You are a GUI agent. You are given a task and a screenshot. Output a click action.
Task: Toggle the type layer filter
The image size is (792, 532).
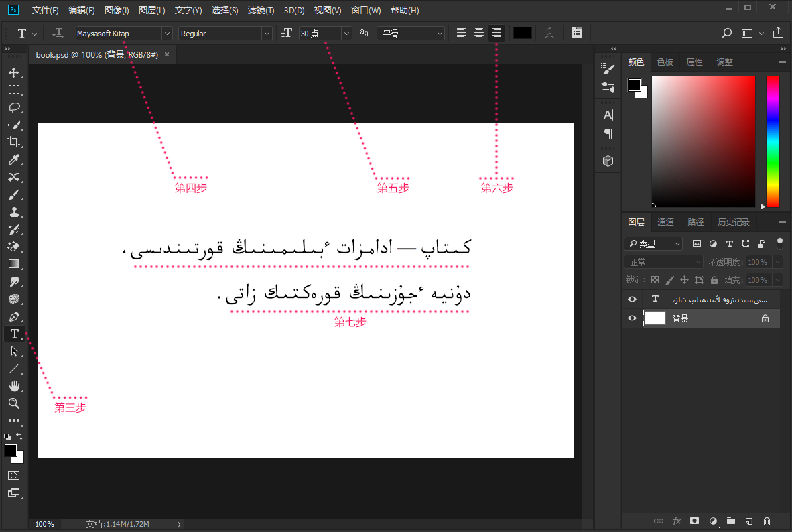click(x=730, y=243)
